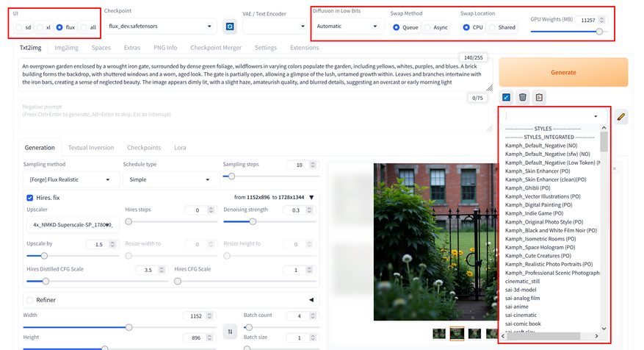
Task: Adjust the Denoising strength slider
Action: 269,221
